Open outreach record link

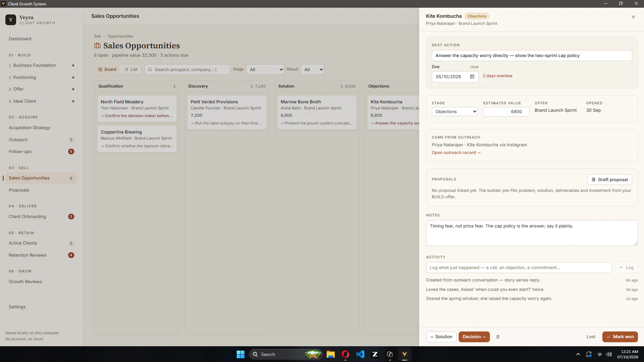(456, 153)
